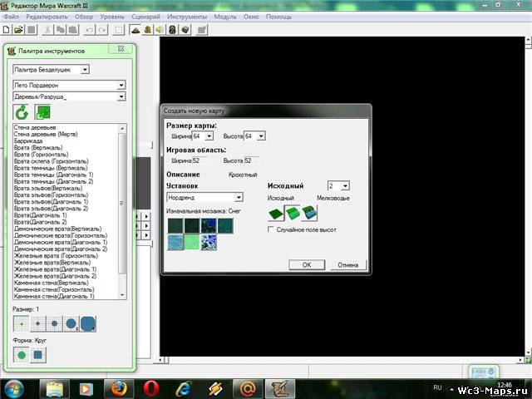Select the largest brush size icon
Screen dimensions: 532x399
tap(87, 323)
